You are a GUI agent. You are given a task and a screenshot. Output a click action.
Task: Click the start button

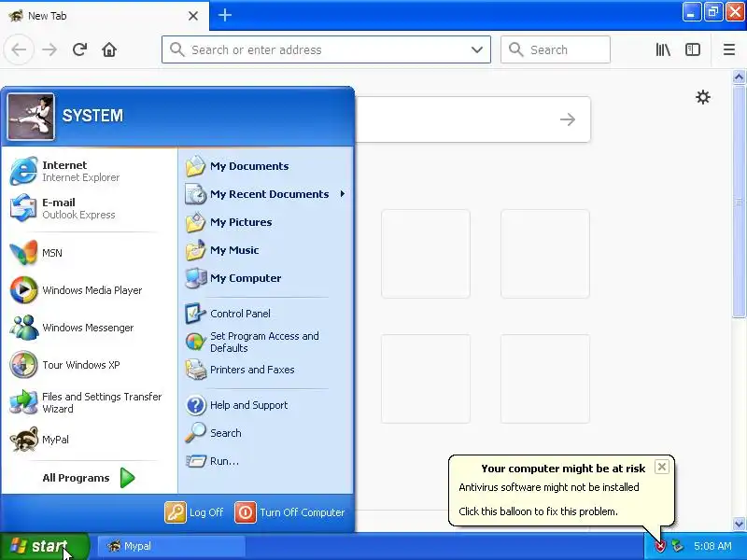point(44,546)
